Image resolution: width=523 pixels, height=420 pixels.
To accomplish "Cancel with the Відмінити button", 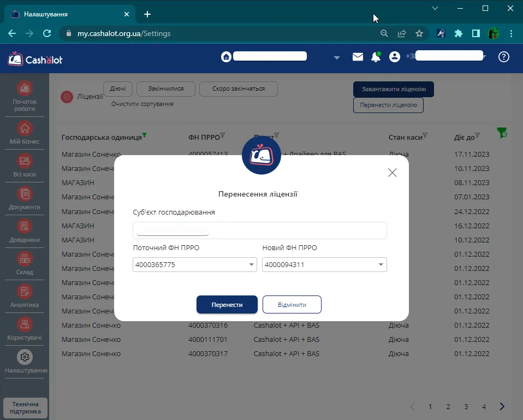I will point(292,305).
